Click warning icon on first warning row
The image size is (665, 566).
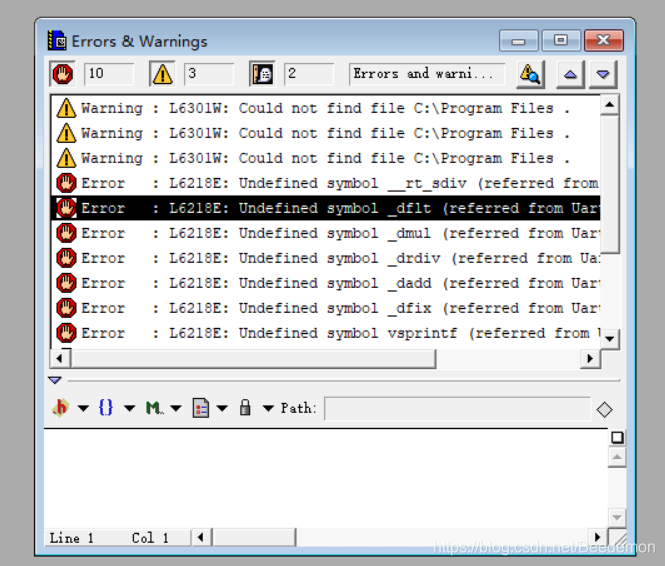tap(66, 108)
